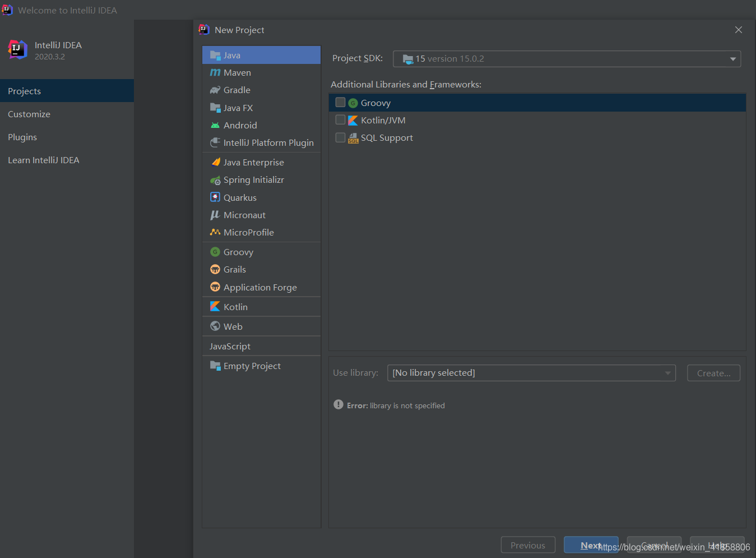Click the MicroProfile icon
756x558 pixels.
pyautogui.click(x=215, y=232)
